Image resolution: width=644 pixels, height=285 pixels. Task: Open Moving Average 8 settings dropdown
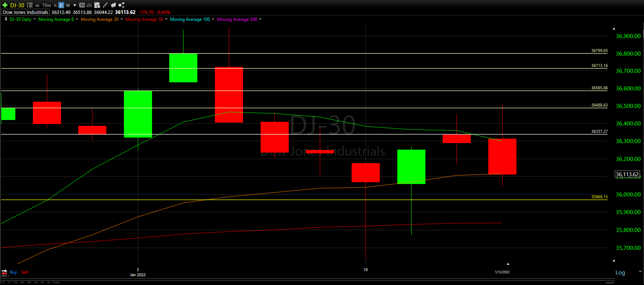pyautogui.click(x=77, y=19)
